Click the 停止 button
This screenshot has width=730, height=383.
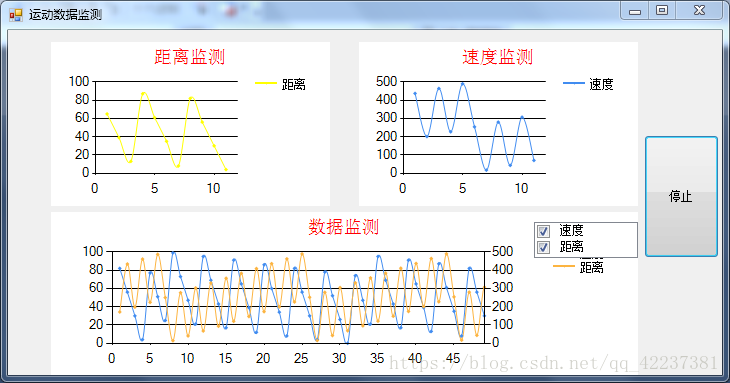click(681, 196)
